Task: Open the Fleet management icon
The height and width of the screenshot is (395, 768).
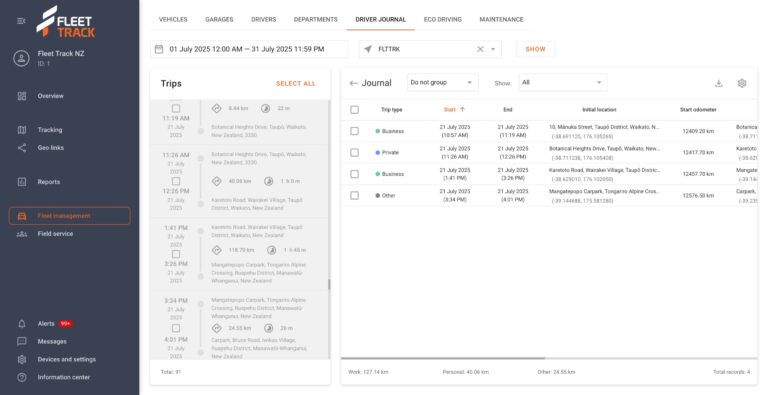Action: [x=22, y=216]
